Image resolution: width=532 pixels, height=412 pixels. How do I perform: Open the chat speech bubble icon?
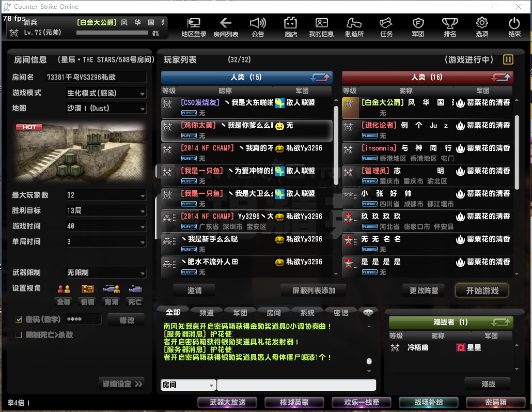(x=368, y=312)
